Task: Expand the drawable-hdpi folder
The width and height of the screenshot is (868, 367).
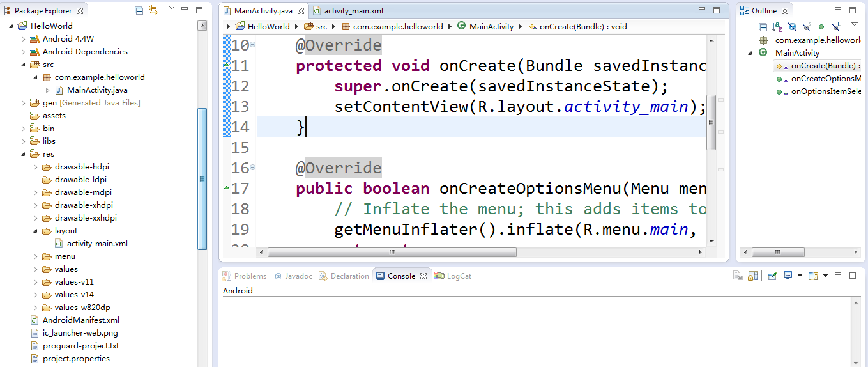Action: 35,167
